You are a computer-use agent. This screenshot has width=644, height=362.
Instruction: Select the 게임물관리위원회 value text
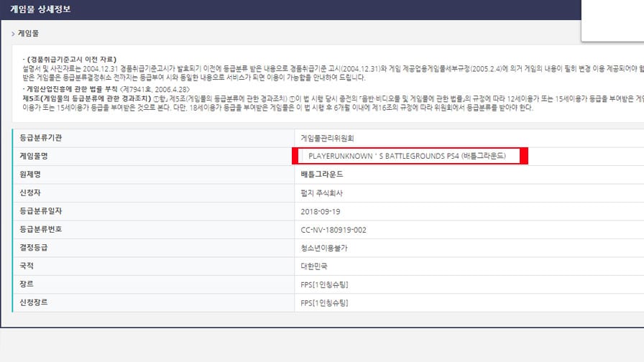coord(327,139)
